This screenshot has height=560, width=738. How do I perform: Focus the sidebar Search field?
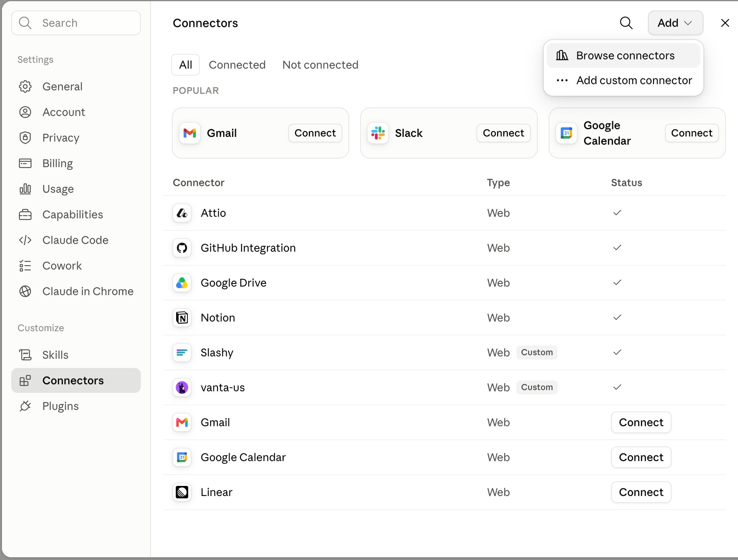tap(76, 23)
